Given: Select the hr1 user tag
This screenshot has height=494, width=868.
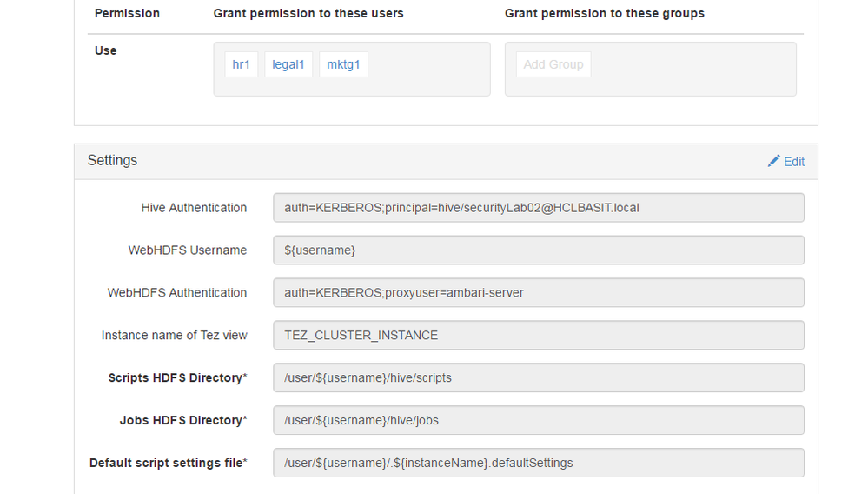Looking at the screenshot, I should [241, 64].
